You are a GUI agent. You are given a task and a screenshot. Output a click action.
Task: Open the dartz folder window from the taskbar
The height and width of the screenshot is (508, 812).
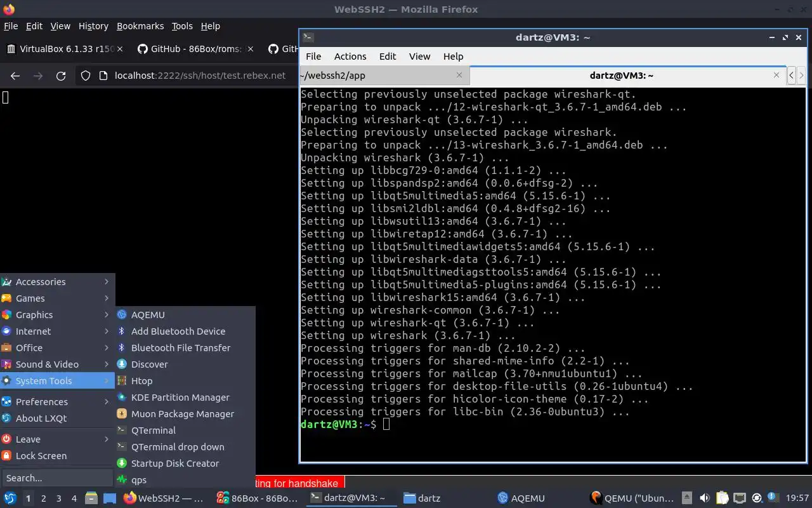coord(444,498)
